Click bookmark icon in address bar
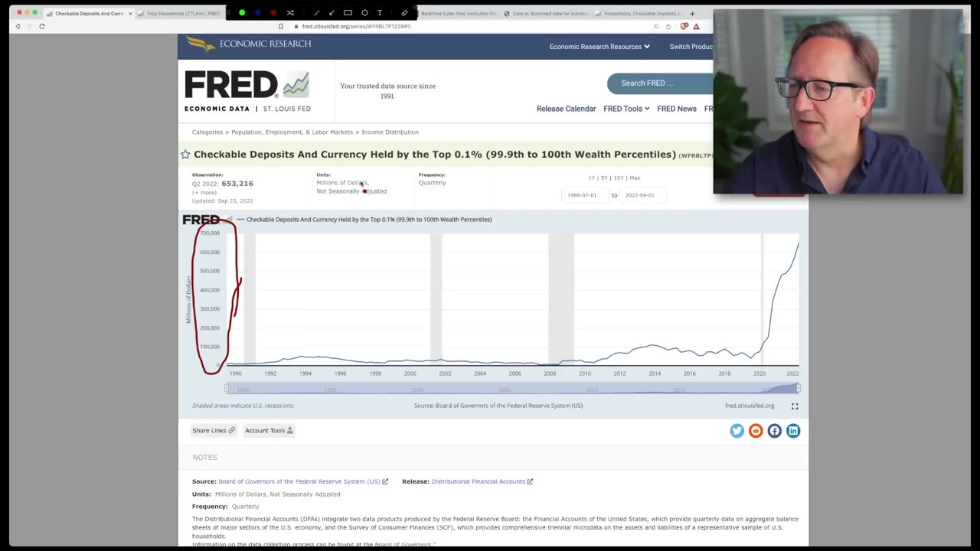This screenshot has width=980, height=551. coord(281,26)
